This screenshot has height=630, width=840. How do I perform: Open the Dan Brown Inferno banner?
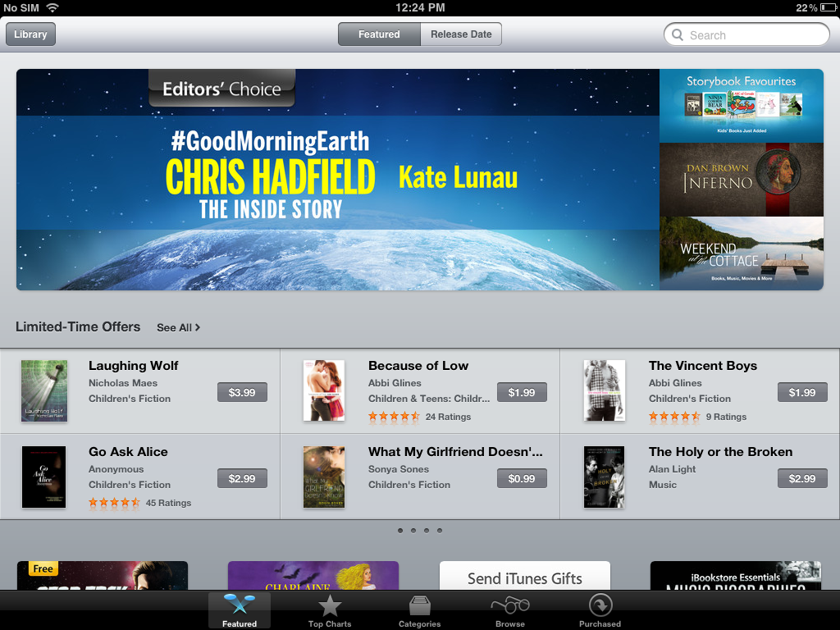(x=742, y=180)
